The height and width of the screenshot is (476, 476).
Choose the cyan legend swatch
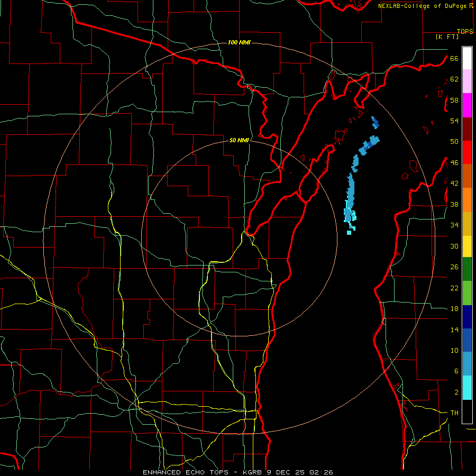(467, 388)
